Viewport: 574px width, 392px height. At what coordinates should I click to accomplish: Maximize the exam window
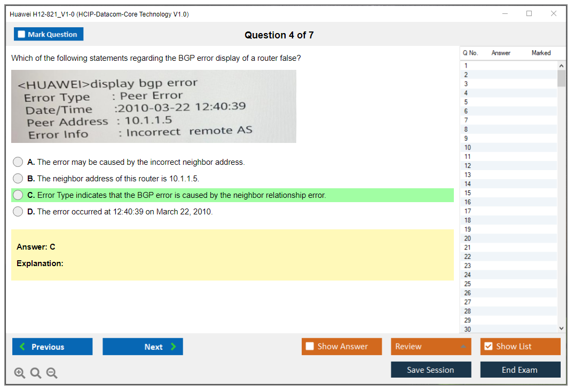(x=529, y=14)
